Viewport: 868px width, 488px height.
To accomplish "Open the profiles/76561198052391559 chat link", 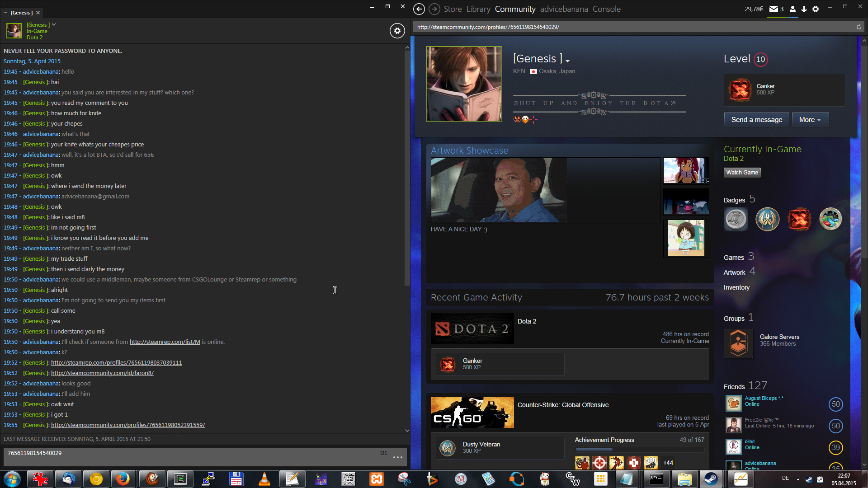I will coord(128,425).
